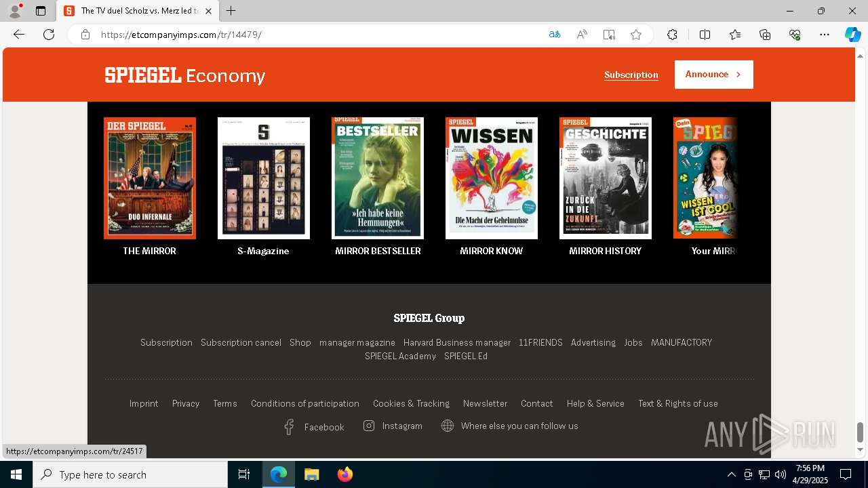Close the TV duel Scholz vs. Merz tab
The height and width of the screenshot is (488, 868).
(208, 11)
